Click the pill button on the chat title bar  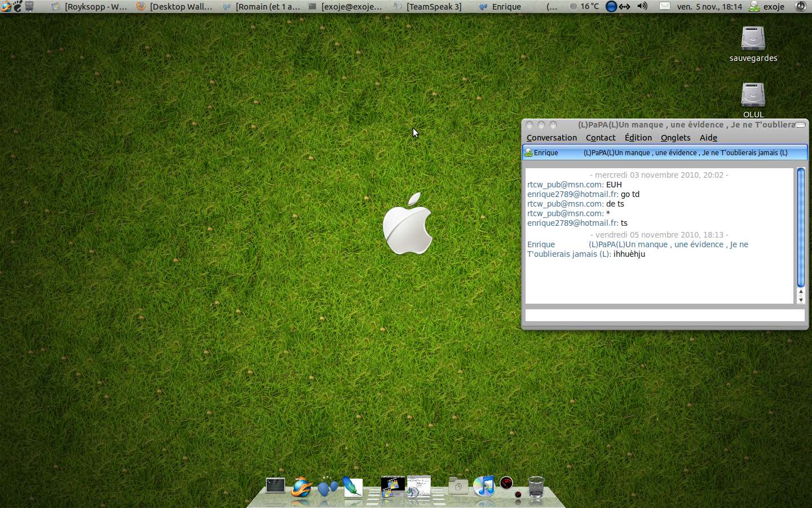tap(800, 125)
